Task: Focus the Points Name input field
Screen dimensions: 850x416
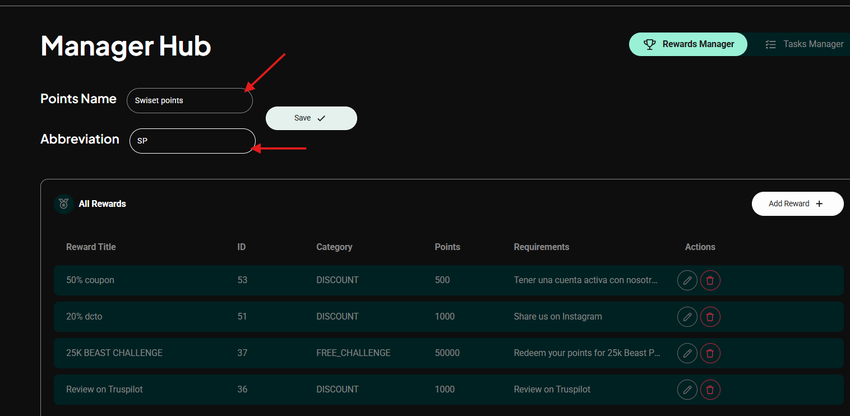Action: point(190,100)
